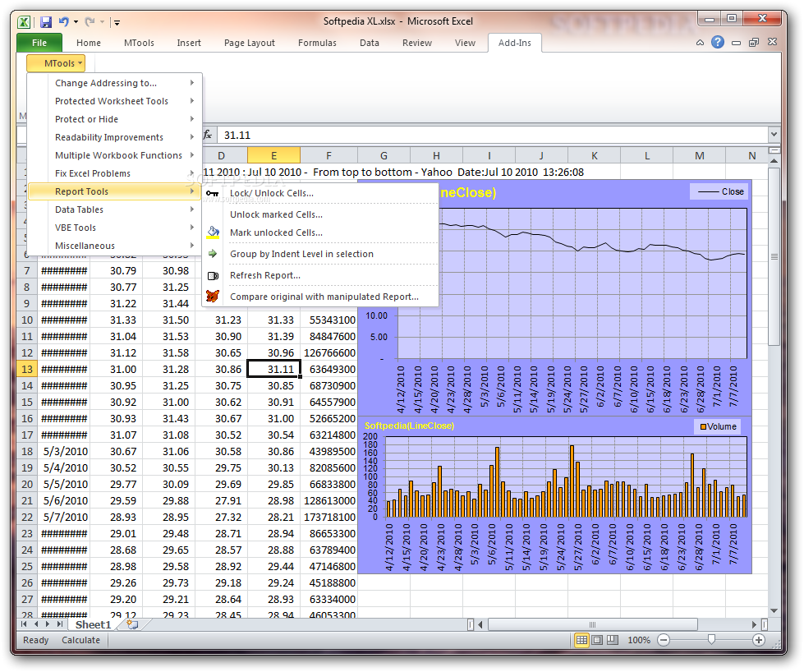Select row 13 header
The width and height of the screenshot is (804, 672).
click(26, 369)
